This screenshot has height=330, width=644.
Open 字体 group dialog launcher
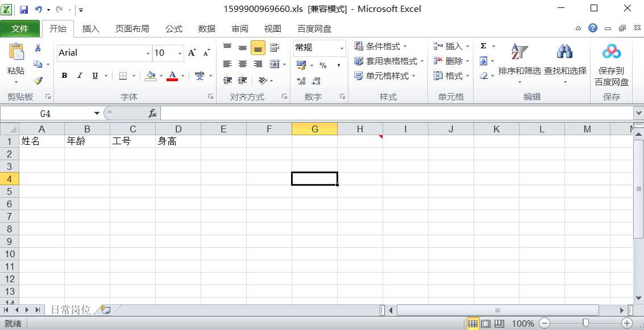point(210,97)
